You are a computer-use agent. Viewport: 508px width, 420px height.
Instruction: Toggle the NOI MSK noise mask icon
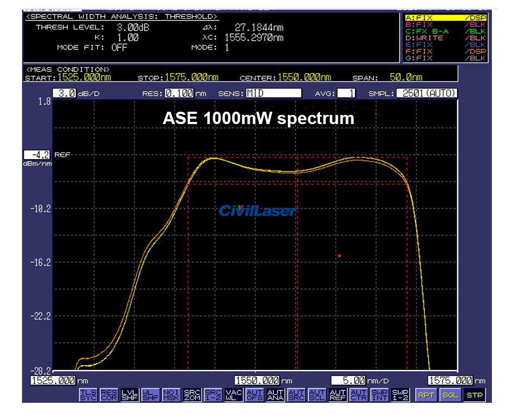coord(171,395)
